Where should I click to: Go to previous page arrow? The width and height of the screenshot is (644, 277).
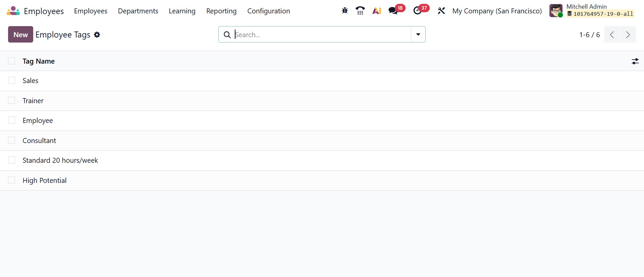point(612,34)
